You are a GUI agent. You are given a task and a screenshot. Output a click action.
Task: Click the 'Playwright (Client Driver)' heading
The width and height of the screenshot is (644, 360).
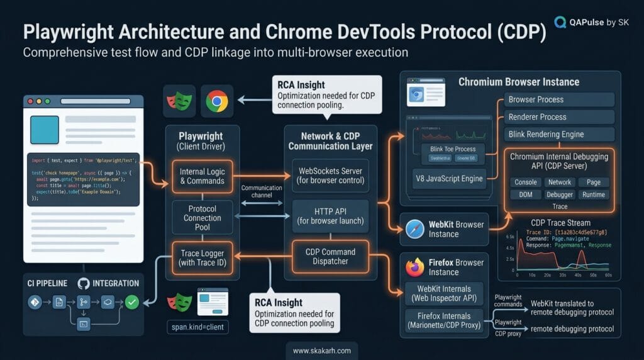pyautogui.click(x=201, y=141)
